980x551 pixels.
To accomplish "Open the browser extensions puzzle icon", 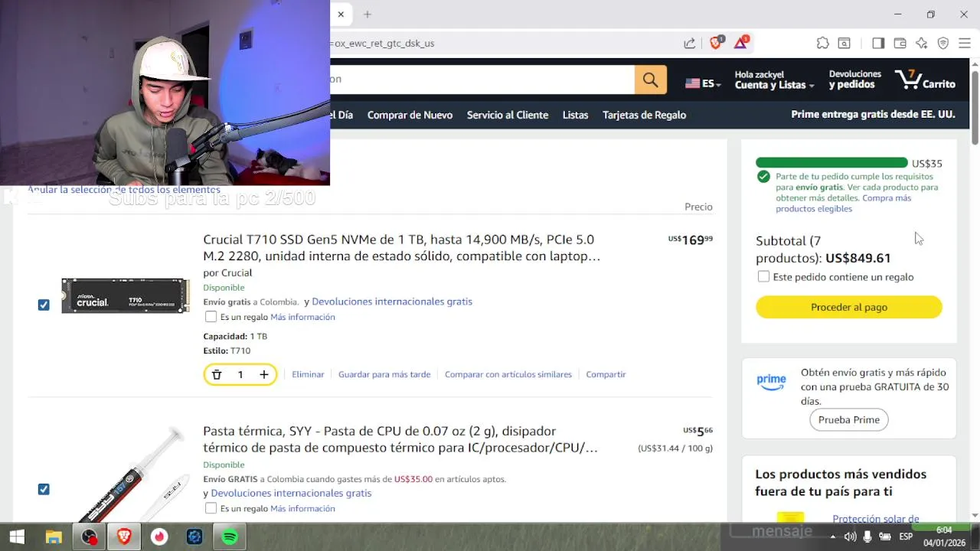I will (822, 43).
